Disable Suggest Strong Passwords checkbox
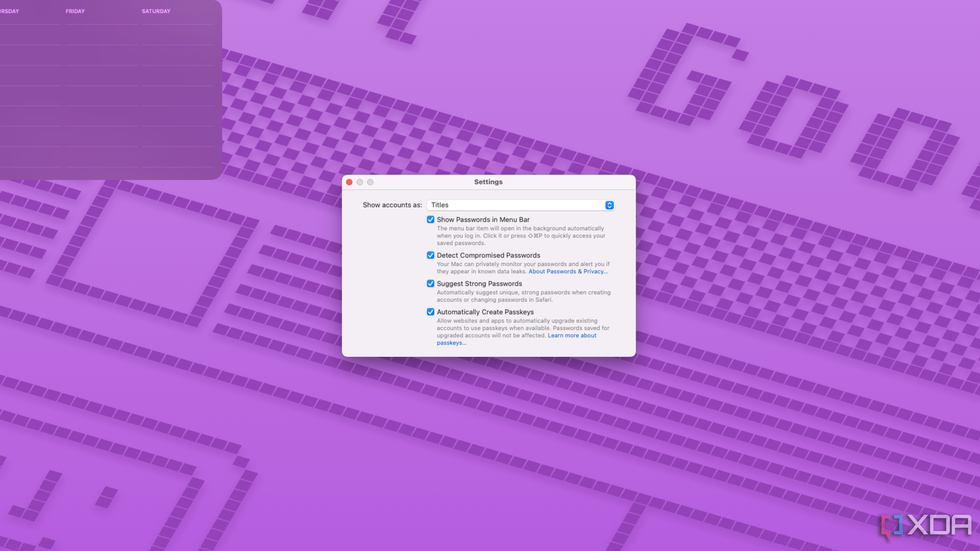The height and width of the screenshot is (551, 980). (430, 284)
